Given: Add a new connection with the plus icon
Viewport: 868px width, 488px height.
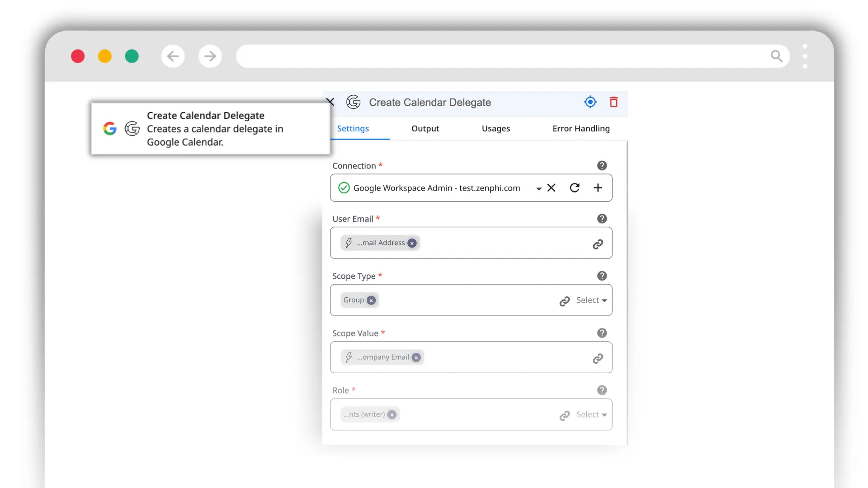Looking at the screenshot, I should point(598,188).
